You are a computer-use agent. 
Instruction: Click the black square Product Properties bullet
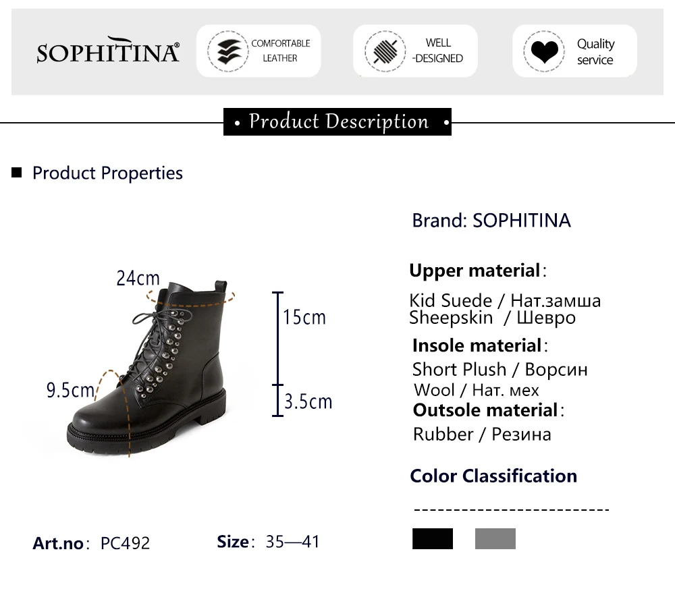click(17, 173)
